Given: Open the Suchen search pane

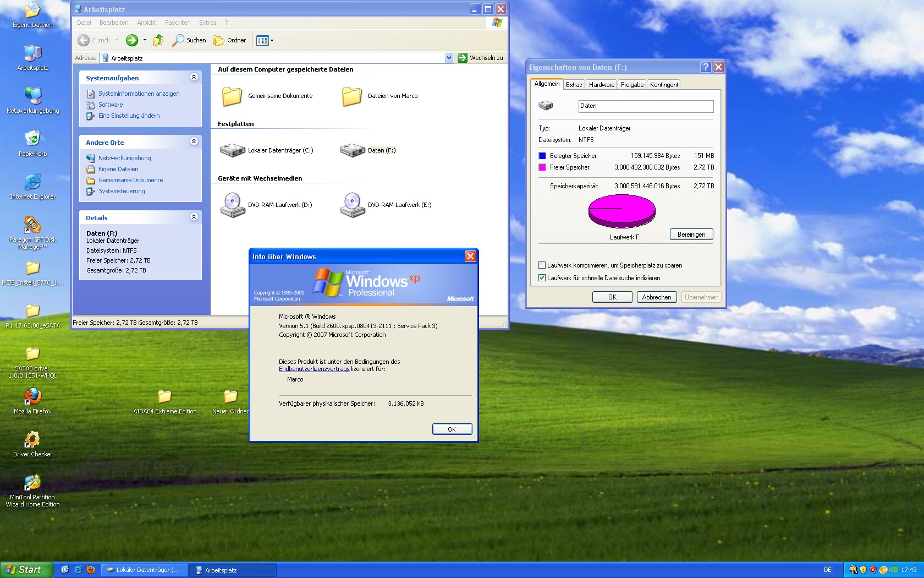Looking at the screenshot, I should (x=189, y=40).
